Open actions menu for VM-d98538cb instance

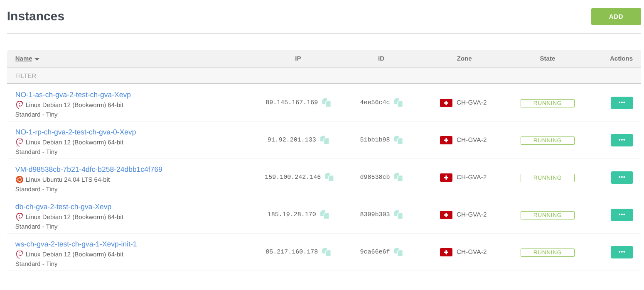tap(622, 178)
